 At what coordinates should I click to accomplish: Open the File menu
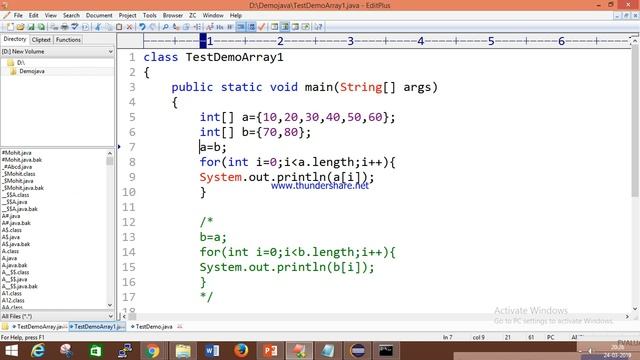point(18,16)
